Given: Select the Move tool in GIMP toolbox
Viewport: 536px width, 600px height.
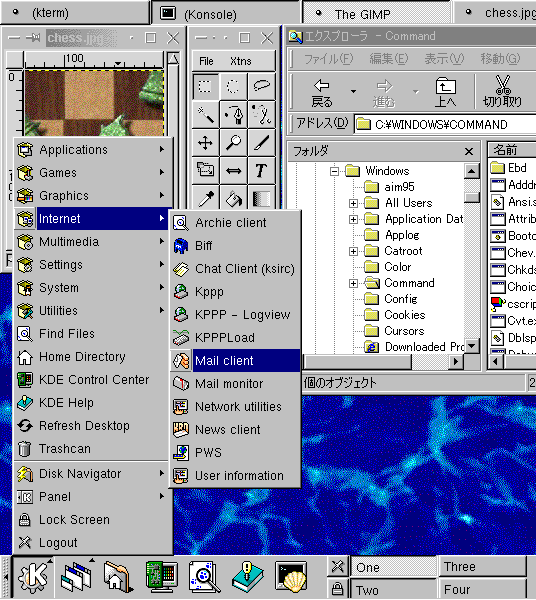Looking at the screenshot, I should pos(205,142).
